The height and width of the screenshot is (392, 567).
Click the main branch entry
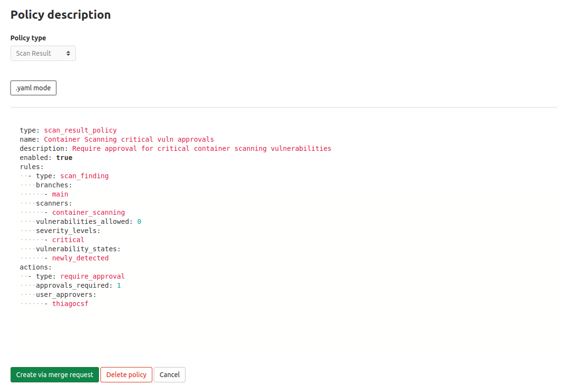point(60,194)
